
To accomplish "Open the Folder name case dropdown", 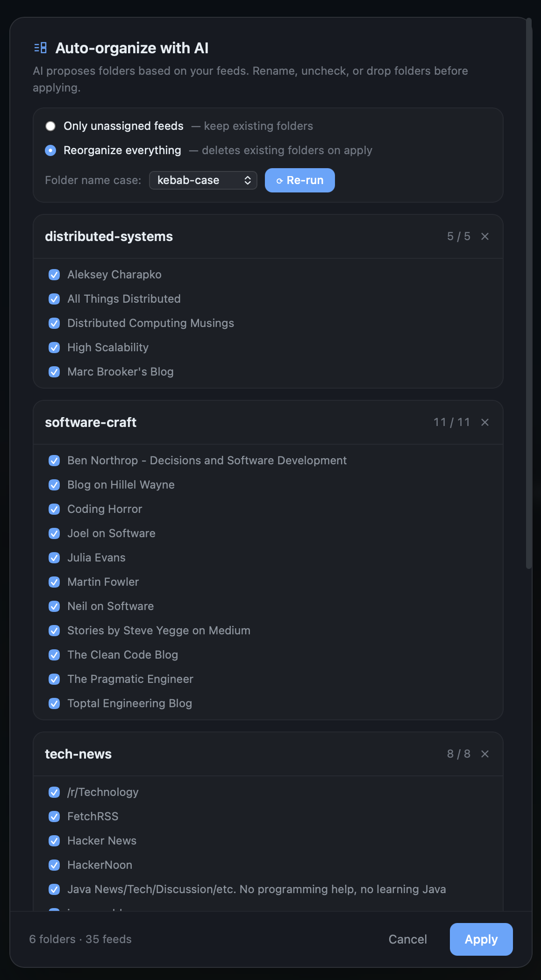I will (x=203, y=180).
